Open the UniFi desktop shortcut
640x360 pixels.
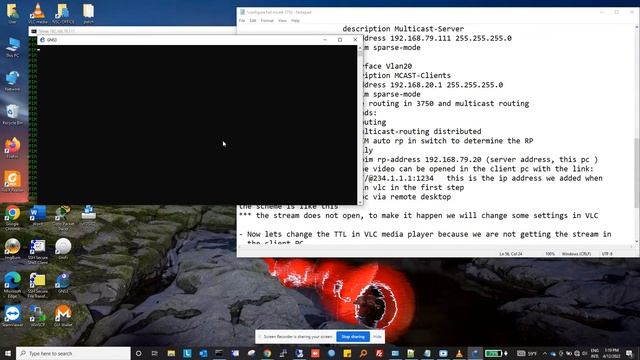pos(63,249)
